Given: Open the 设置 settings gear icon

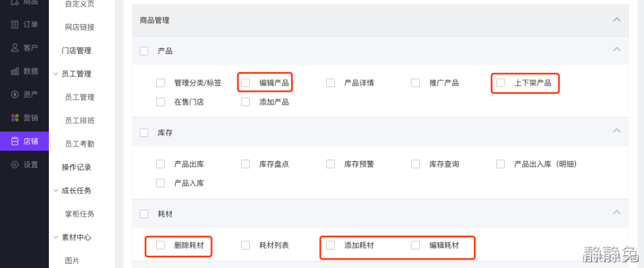Looking at the screenshot, I should click(15, 165).
